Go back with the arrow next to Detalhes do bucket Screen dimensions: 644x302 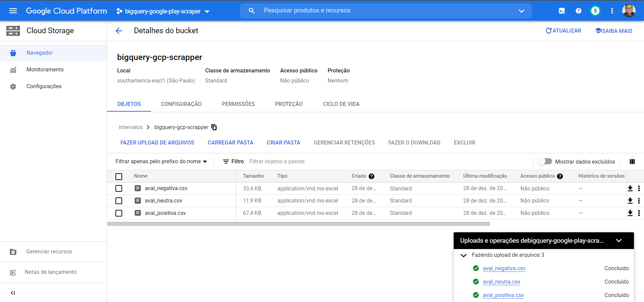[x=119, y=31]
